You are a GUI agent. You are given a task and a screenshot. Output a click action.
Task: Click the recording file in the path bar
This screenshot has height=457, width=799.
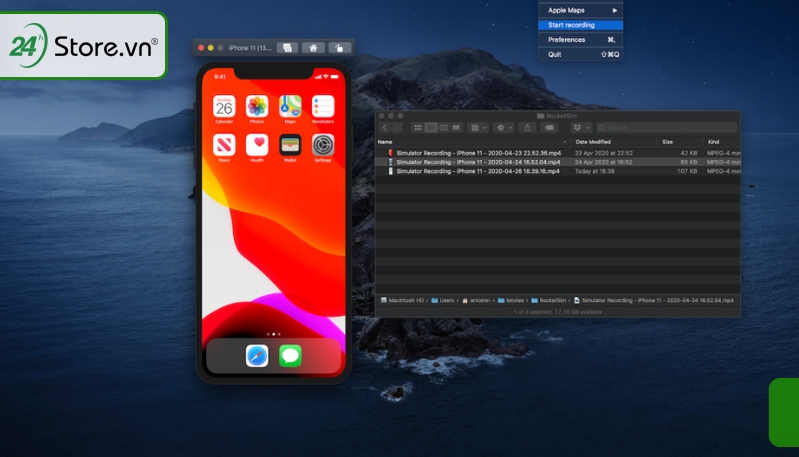click(654, 301)
